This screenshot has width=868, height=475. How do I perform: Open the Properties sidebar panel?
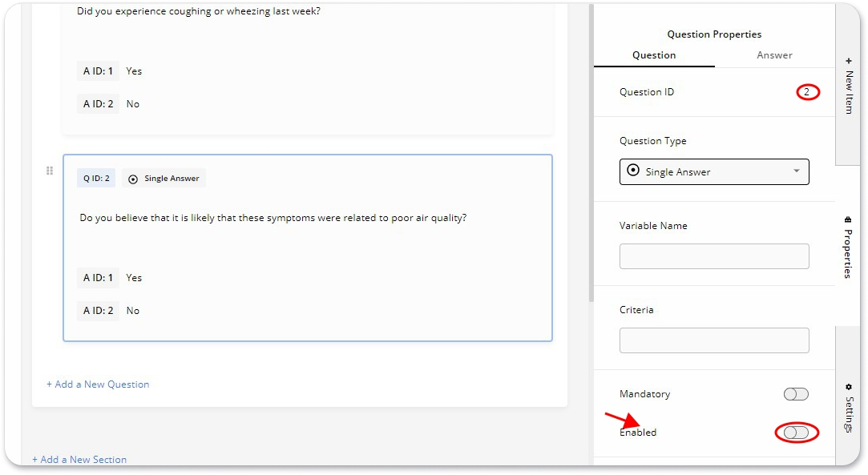click(847, 244)
